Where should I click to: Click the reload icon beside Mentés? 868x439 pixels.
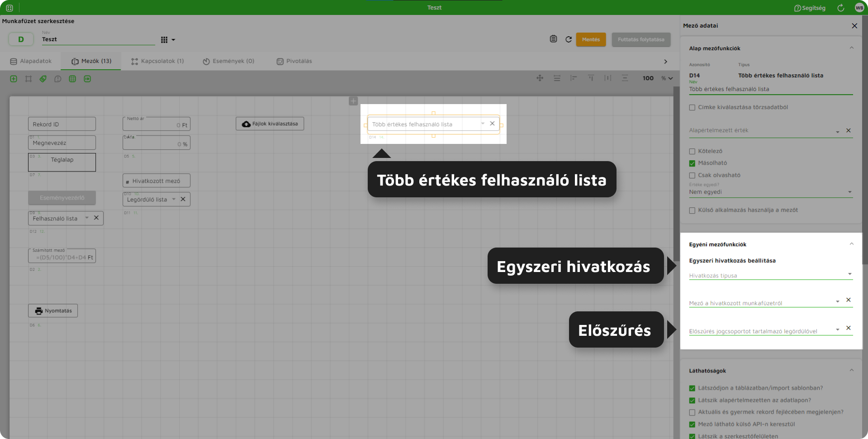(569, 39)
